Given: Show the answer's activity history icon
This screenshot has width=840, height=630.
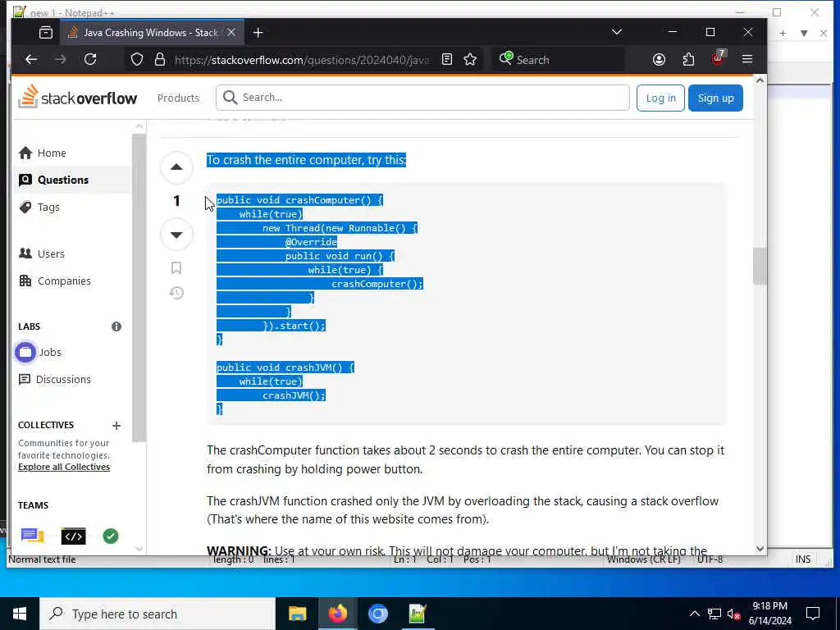Looking at the screenshot, I should click(176, 293).
